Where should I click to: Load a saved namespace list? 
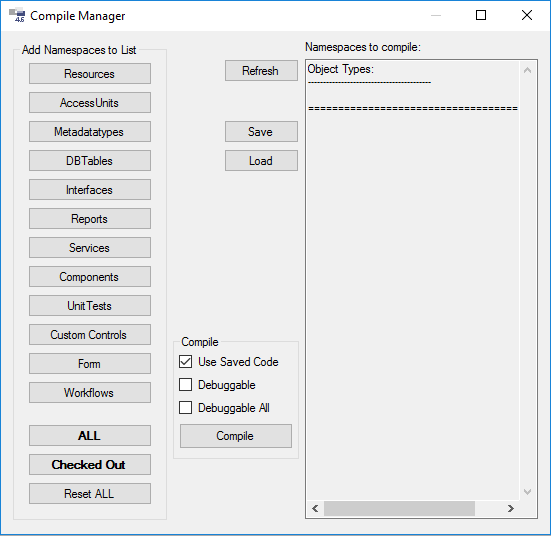tap(261, 161)
